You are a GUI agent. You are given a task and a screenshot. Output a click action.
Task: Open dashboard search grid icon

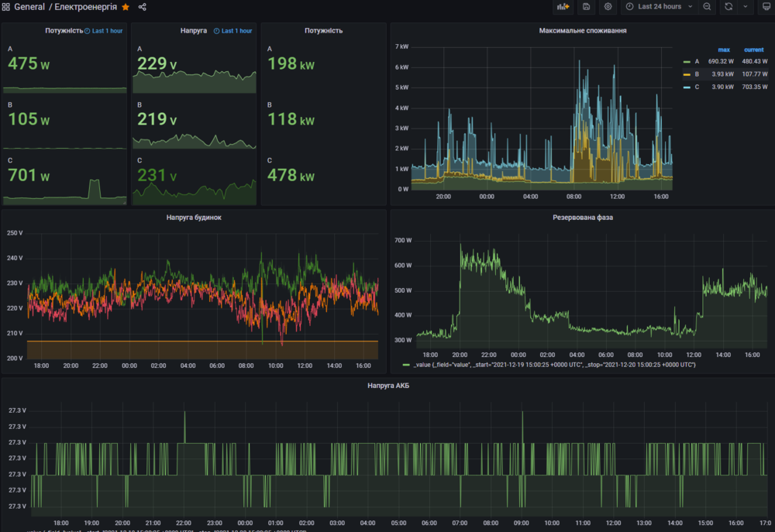click(5, 7)
